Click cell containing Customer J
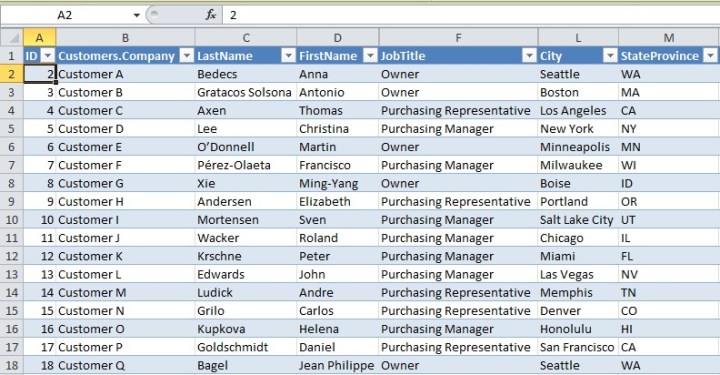720x375 pixels. (x=125, y=238)
